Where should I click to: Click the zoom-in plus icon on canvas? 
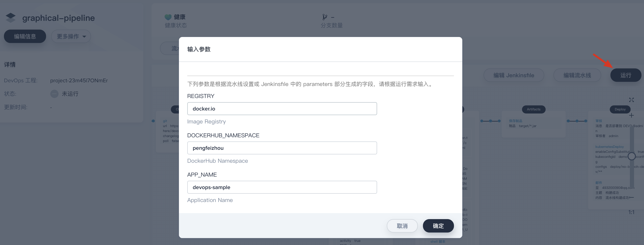[x=631, y=115]
